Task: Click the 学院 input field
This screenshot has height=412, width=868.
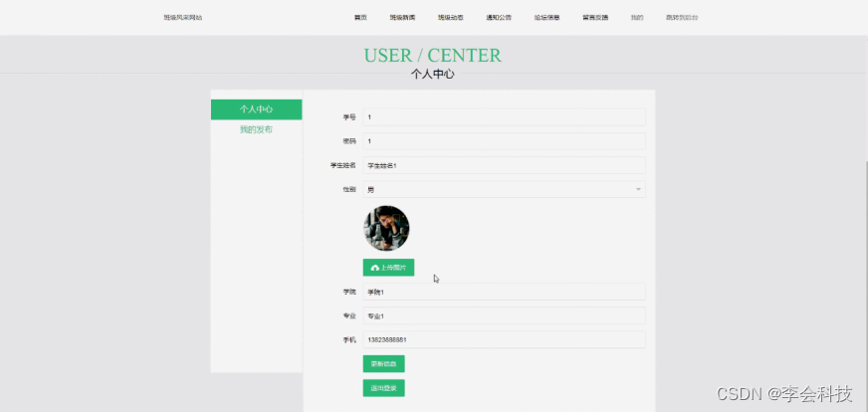Action: pyautogui.click(x=505, y=292)
